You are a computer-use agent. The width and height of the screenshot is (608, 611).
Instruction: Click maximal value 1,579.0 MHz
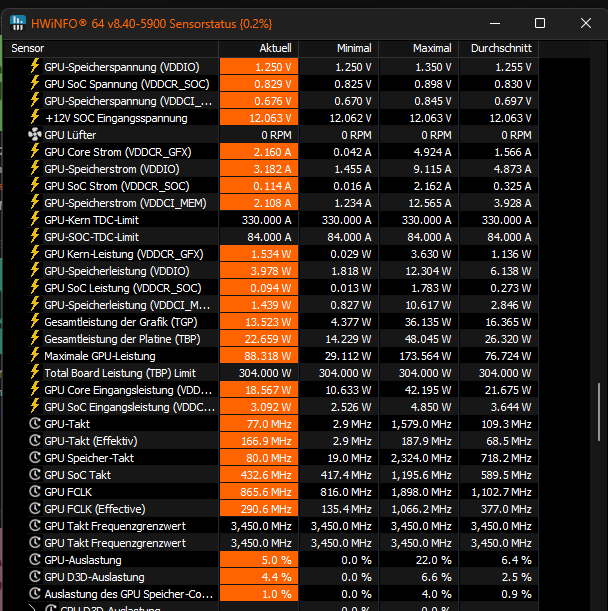421,424
